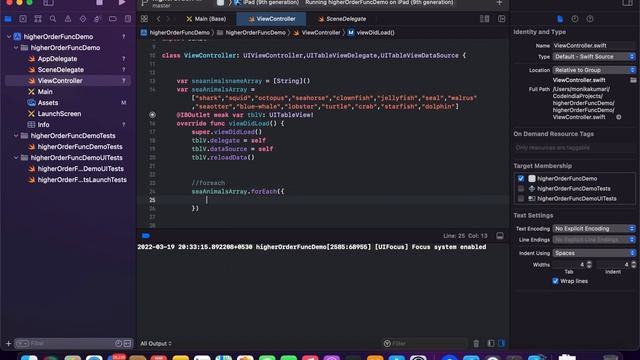The height and width of the screenshot is (360, 640).
Task: Open navigator filter options menu
Action: 22,344
